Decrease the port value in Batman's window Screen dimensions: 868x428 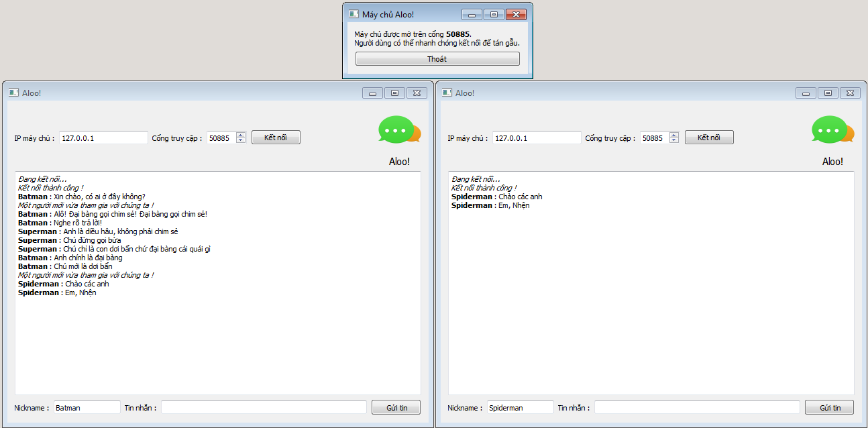pyautogui.click(x=241, y=140)
